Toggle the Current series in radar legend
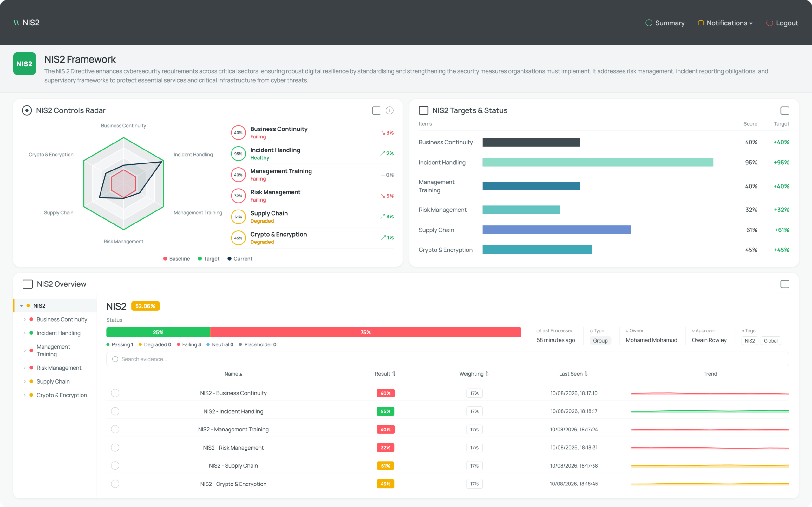This screenshot has width=812, height=507. [240, 259]
